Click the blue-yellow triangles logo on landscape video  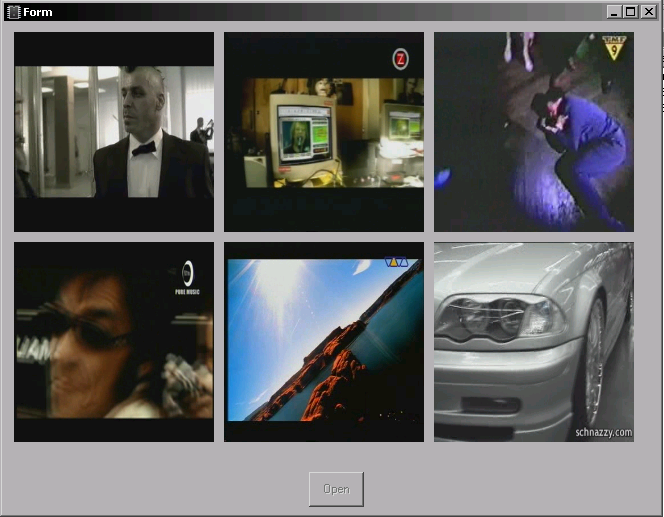(396, 263)
